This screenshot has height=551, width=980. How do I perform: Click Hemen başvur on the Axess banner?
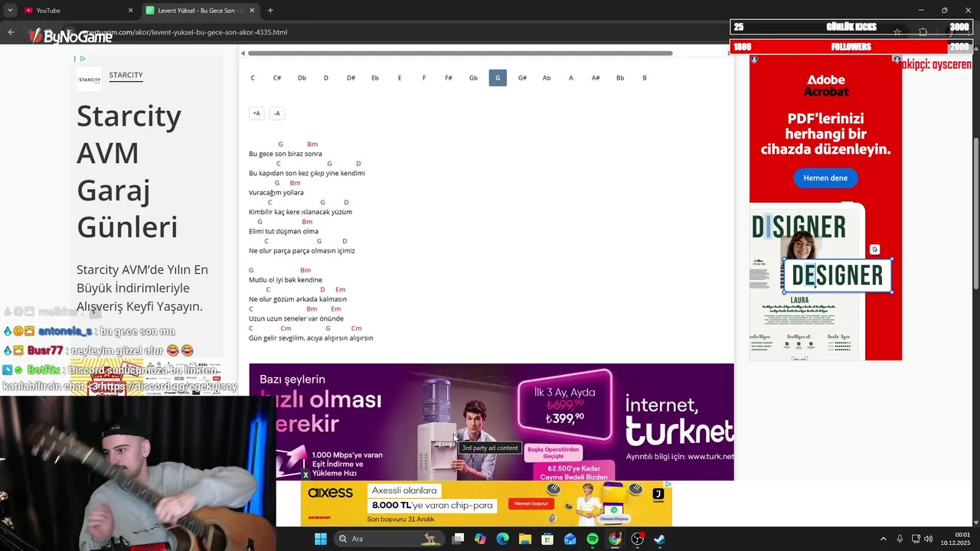531,504
